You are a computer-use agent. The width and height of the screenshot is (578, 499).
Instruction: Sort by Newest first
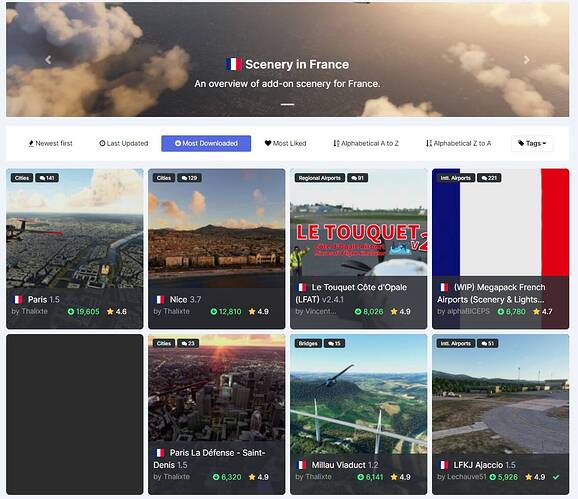[51, 143]
